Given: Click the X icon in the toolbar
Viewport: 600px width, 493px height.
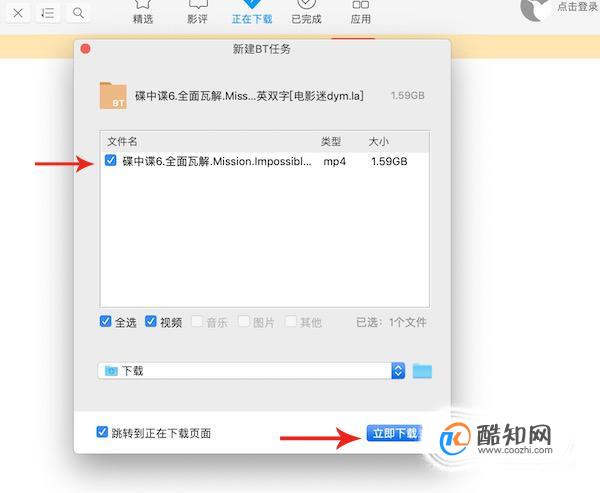Looking at the screenshot, I should coord(18,13).
